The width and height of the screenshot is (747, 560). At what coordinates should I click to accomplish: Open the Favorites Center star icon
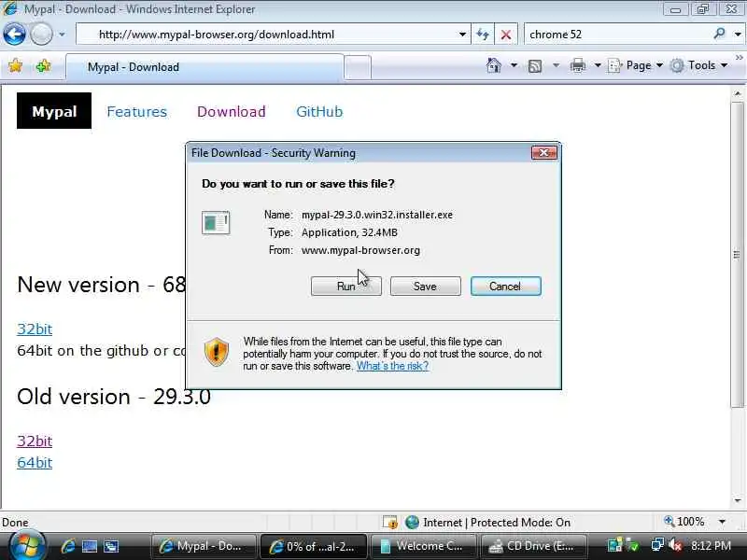(15, 66)
